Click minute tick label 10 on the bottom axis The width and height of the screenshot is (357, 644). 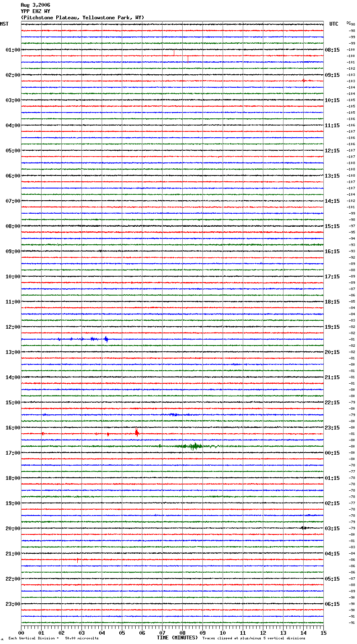[223, 632]
